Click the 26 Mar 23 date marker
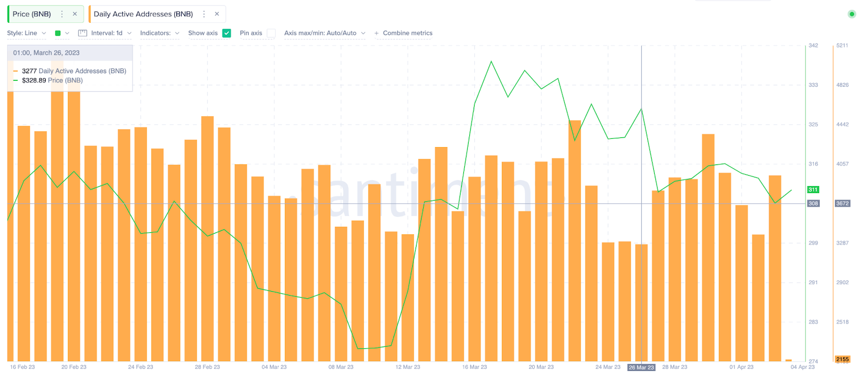Image resolution: width=868 pixels, height=377 pixels. 641,367
